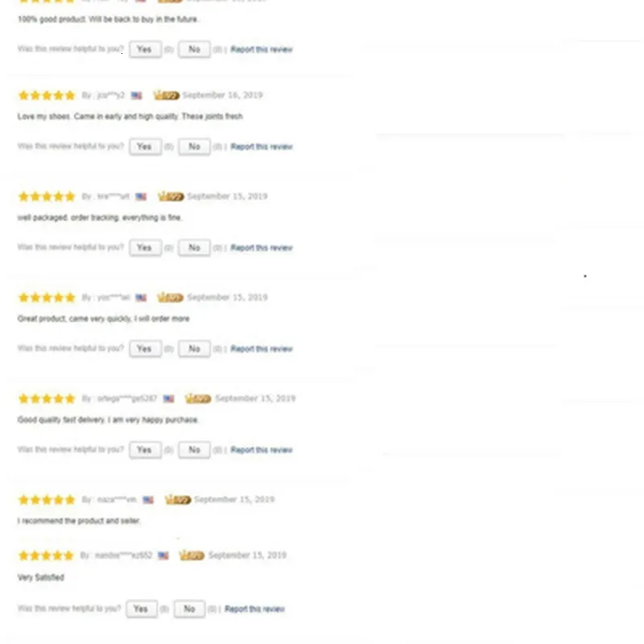Vote No on the 'well packaged' review
This screenshot has height=644, width=644.
194,248
